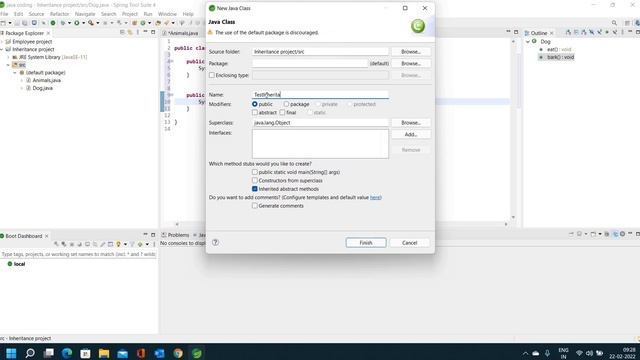Open the Search toolbar icon in the top-right corner
640x360 pixels.
(614, 23)
